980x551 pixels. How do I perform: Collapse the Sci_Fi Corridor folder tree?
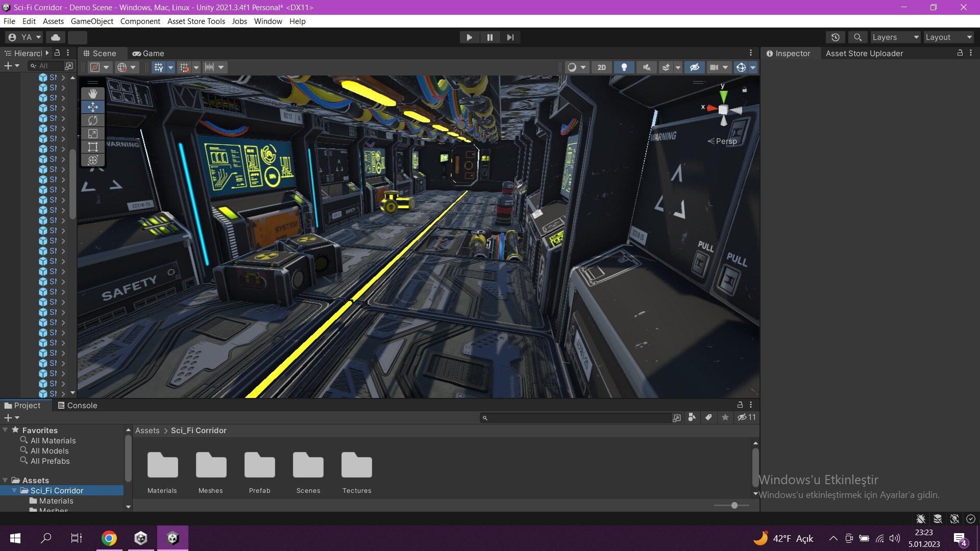coord(14,491)
